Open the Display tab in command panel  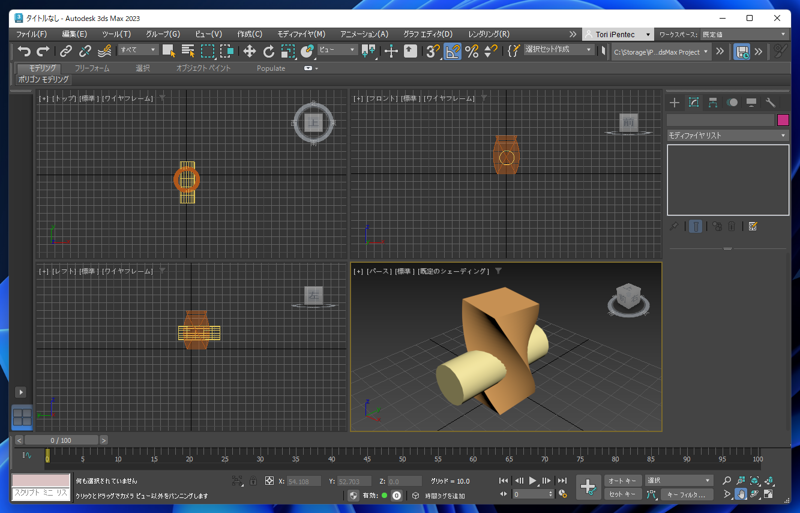pyautogui.click(x=751, y=103)
